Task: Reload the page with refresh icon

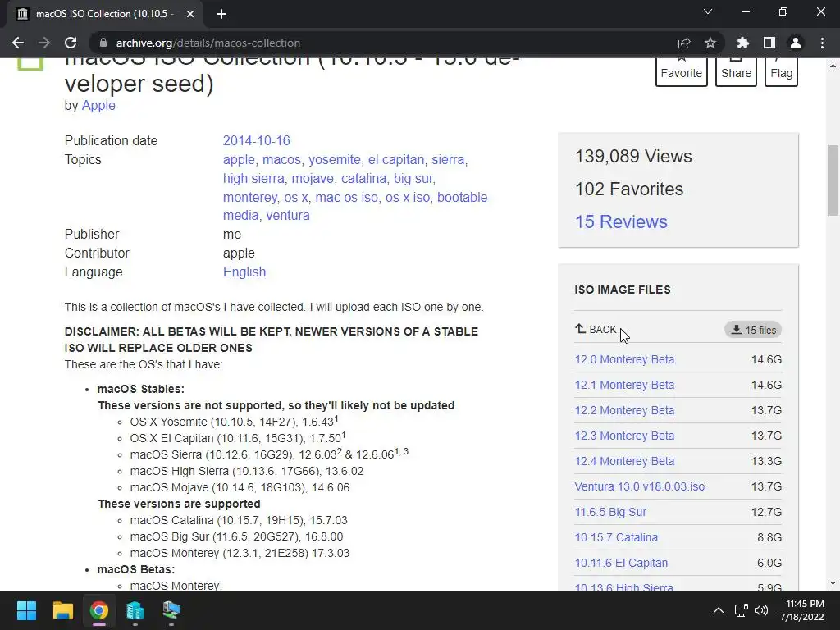Action: [x=71, y=43]
